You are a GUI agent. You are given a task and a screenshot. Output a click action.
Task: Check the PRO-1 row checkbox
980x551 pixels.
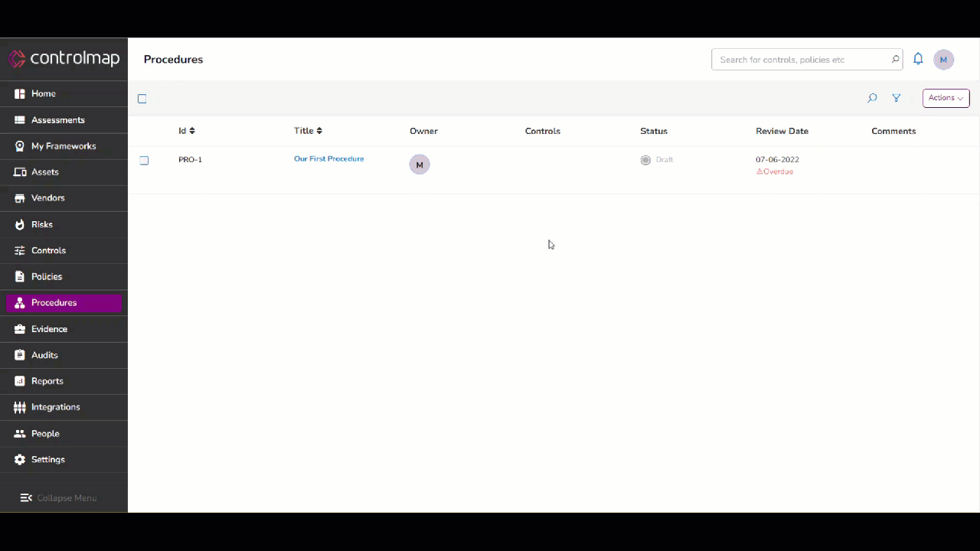point(144,161)
